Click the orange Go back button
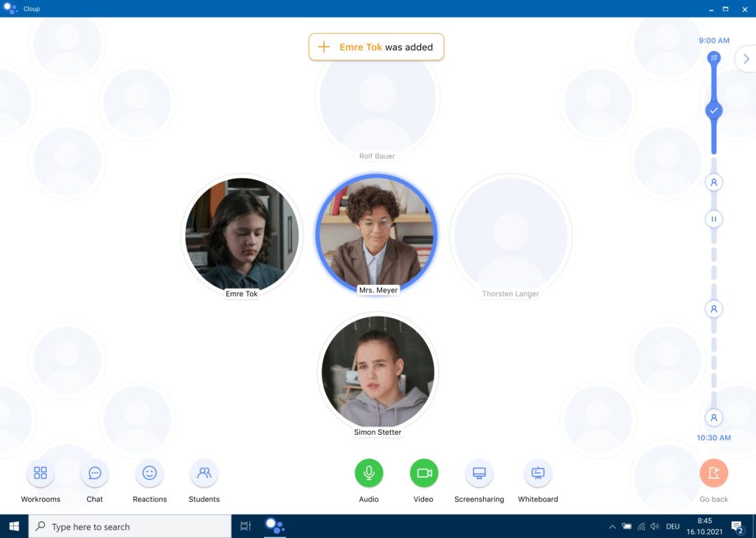The height and width of the screenshot is (538, 756). [x=713, y=473]
